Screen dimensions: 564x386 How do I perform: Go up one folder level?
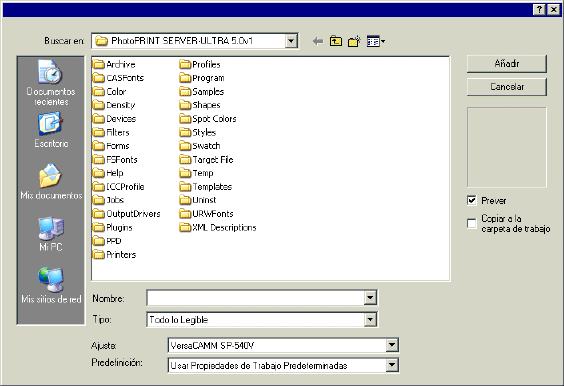tap(336, 41)
